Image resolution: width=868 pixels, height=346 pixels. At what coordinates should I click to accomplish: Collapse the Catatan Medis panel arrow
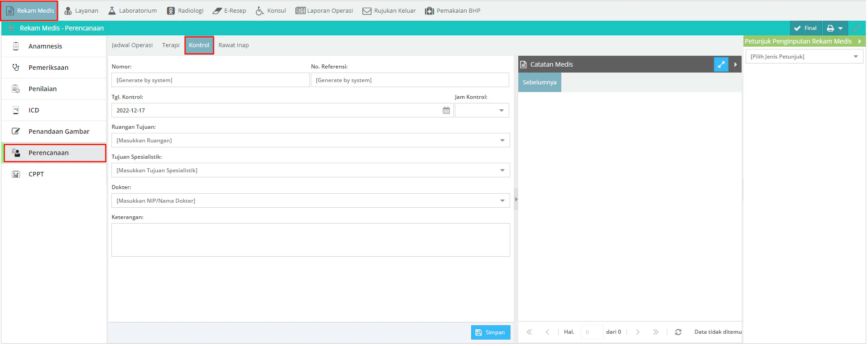point(735,64)
